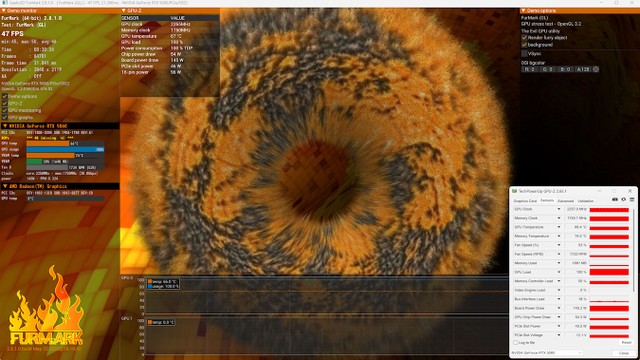
Task: Switch to the Graphics Card tab
Action: 525,201
